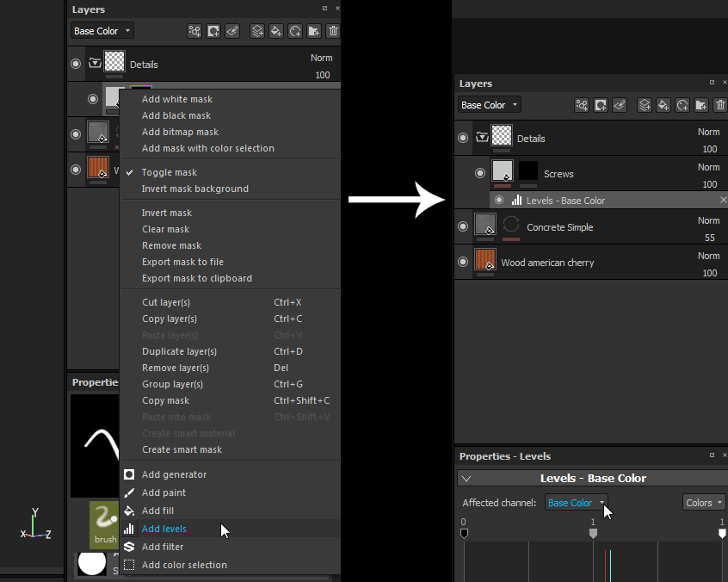Click the gray midpoint levels slider handle

coord(593,534)
